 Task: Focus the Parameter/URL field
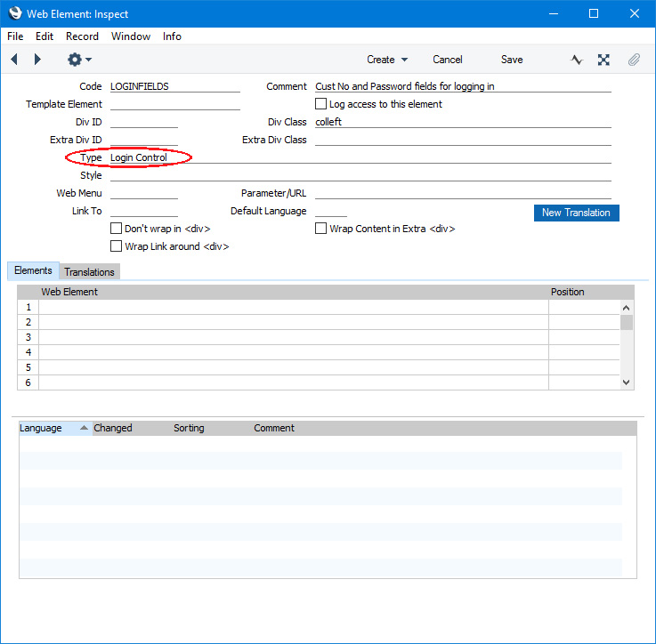click(x=463, y=193)
